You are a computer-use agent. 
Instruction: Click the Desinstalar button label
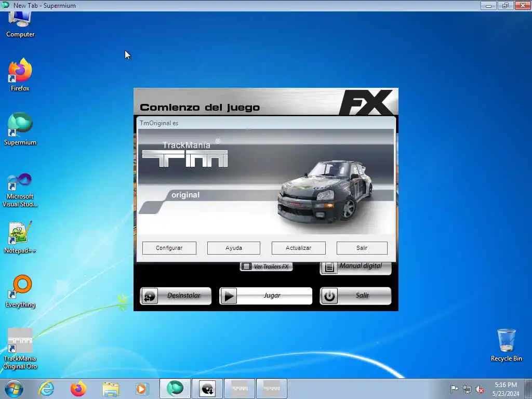[x=183, y=296]
